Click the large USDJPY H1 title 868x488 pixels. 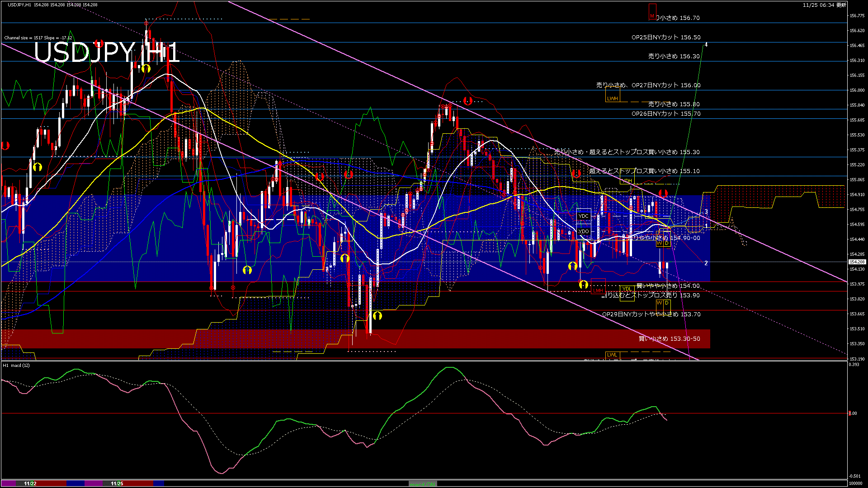pos(106,53)
